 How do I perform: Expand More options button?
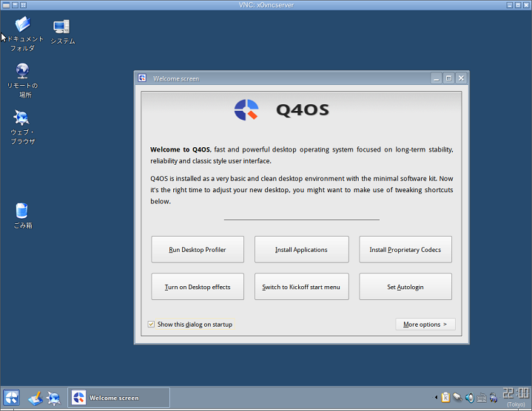425,325
